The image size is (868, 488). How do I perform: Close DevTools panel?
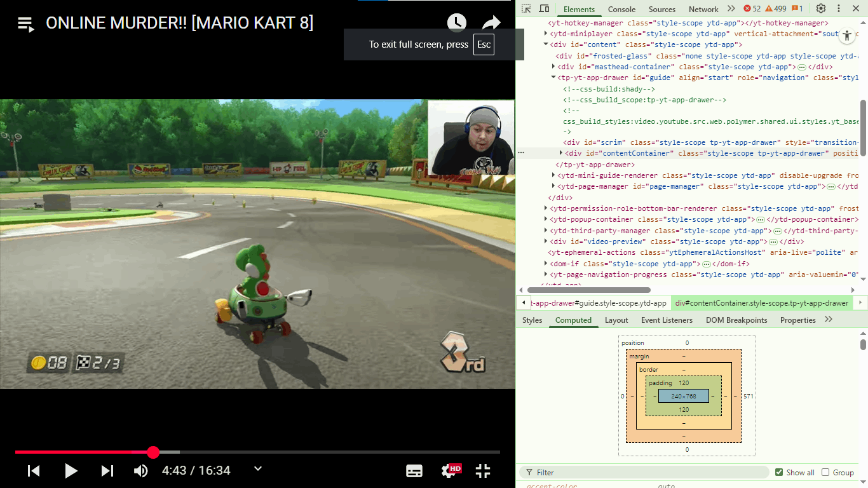pyautogui.click(x=857, y=9)
